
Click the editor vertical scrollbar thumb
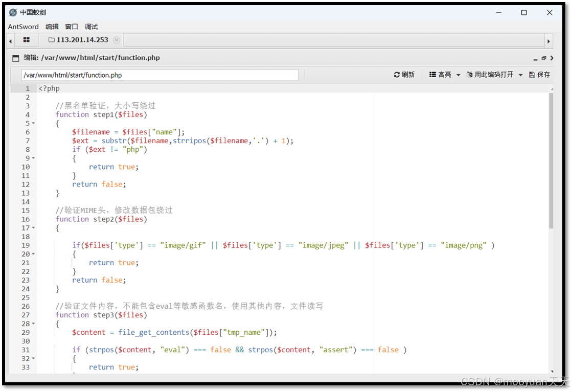pos(551,160)
